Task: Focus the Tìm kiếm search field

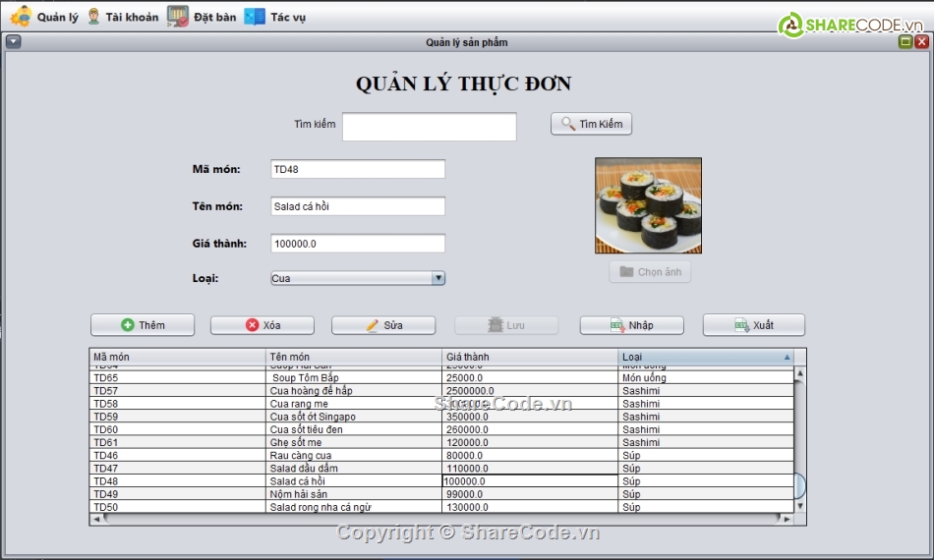Action: [429, 127]
